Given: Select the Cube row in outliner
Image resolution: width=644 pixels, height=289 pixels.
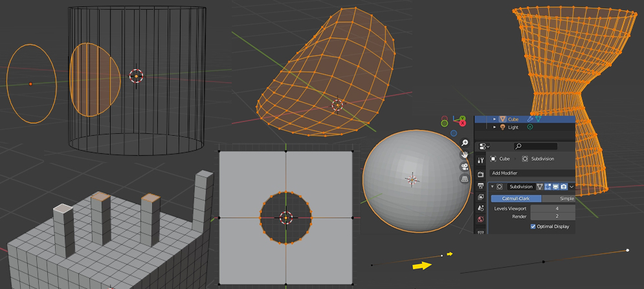Looking at the screenshot, I should [x=525, y=119].
